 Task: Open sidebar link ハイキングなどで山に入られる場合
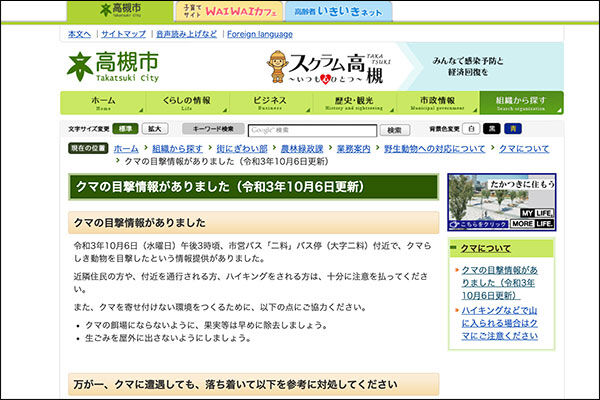tap(499, 323)
